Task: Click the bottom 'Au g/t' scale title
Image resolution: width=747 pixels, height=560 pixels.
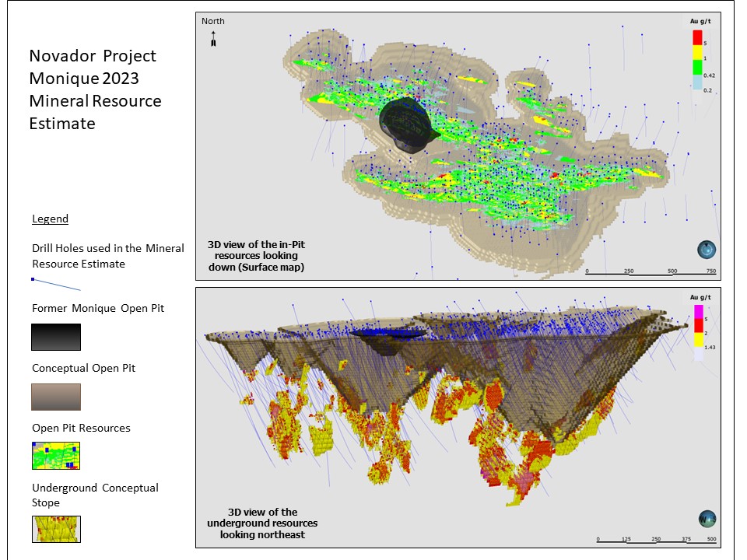Action: tap(700, 297)
